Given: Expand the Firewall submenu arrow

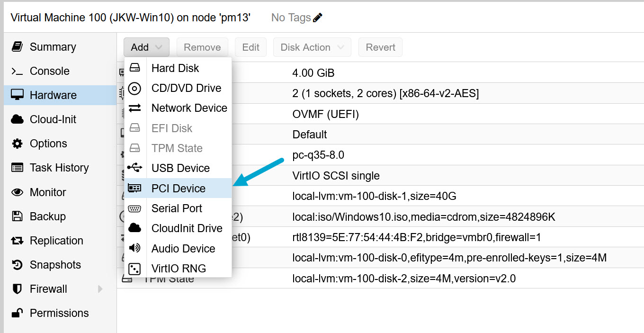Looking at the screenshot, I should click(x=100, y=289).
